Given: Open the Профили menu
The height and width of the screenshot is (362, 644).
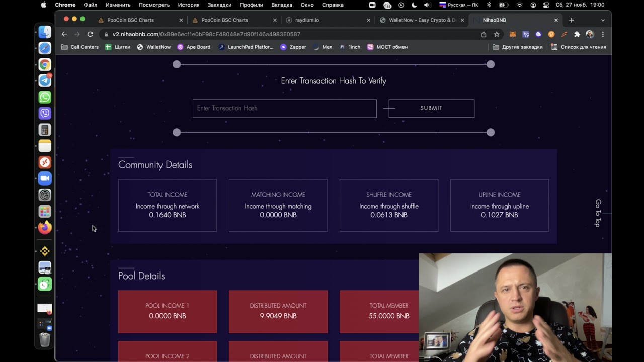Looking at the screenshot, I should (251, 5).
